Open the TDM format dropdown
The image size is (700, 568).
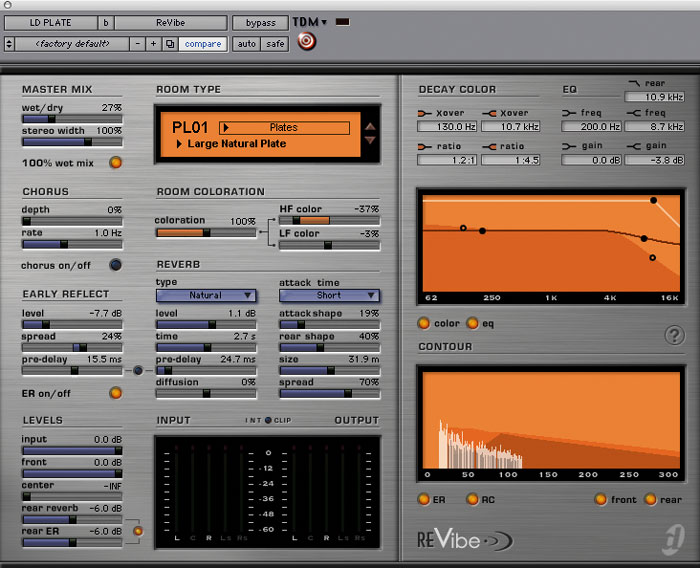[310, 22]
